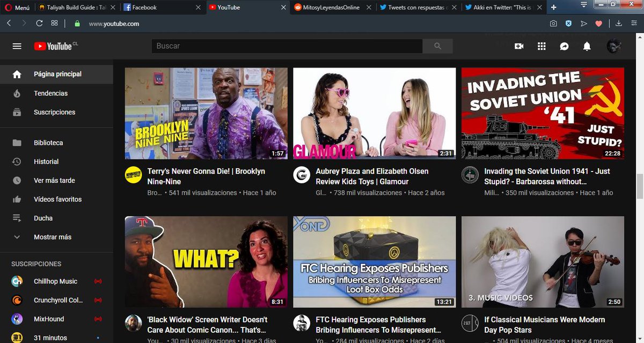This screenshot has height=343, width=644.
Task: Open the account avatar menu
Action: [614, 46]
